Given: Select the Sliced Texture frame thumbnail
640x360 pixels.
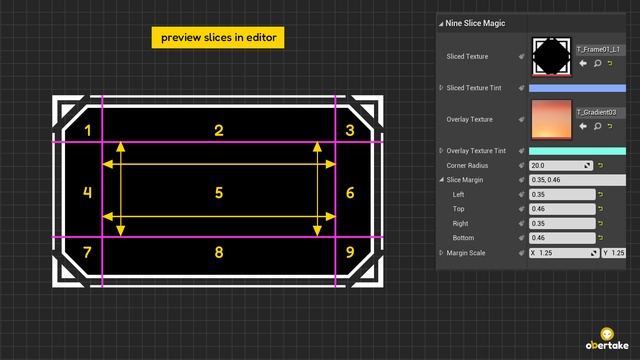Looking at the screenshot, I should tap(551, 57).
